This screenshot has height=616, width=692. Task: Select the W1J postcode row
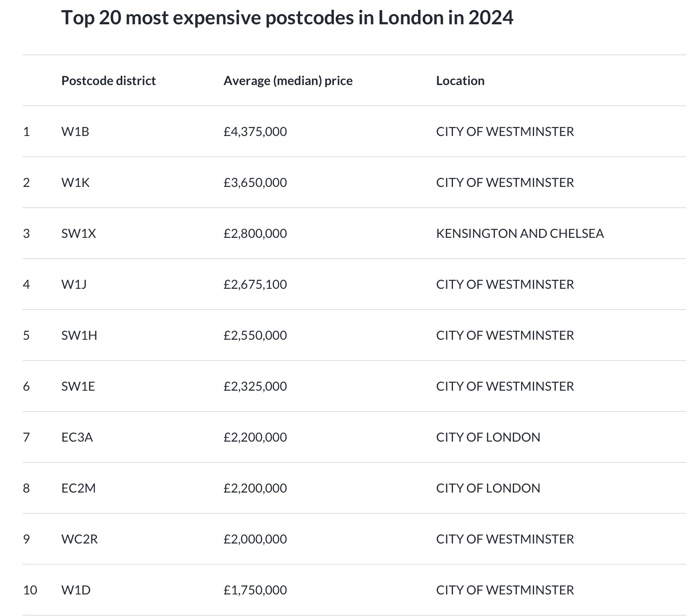click(x=354, y=284)
